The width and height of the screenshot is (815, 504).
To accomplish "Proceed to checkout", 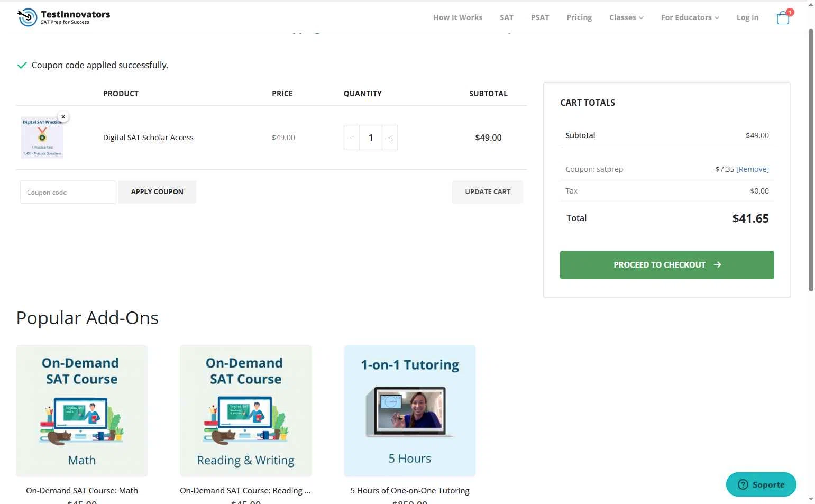I will point(667,265).
